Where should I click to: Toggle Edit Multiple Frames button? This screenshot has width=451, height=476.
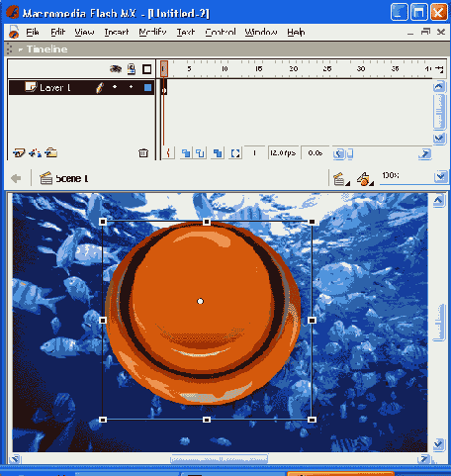pos(218,153)
